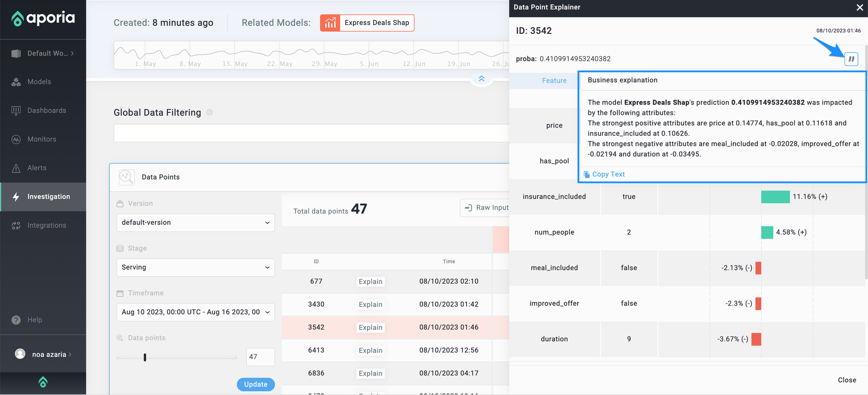The width and height of the screenshot is (868, 395).
Task: Click the insurance_included green bar
Action: (775, 197)
